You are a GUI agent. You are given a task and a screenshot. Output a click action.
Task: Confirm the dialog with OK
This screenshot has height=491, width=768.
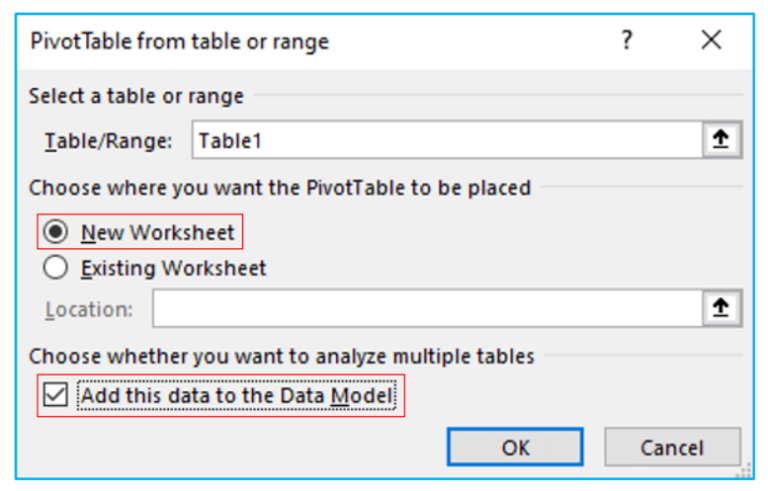click(x=515, y=447)
